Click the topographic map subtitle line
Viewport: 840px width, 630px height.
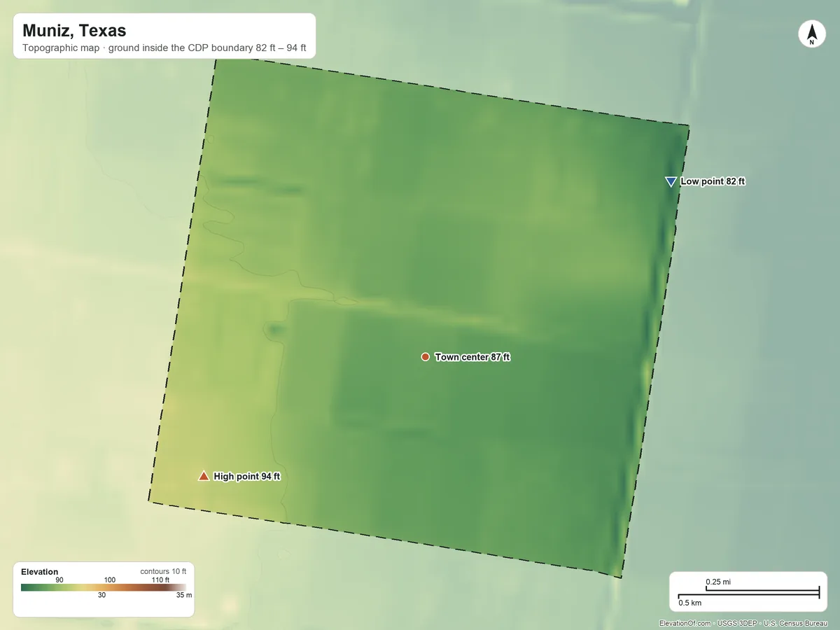[164, 49]
